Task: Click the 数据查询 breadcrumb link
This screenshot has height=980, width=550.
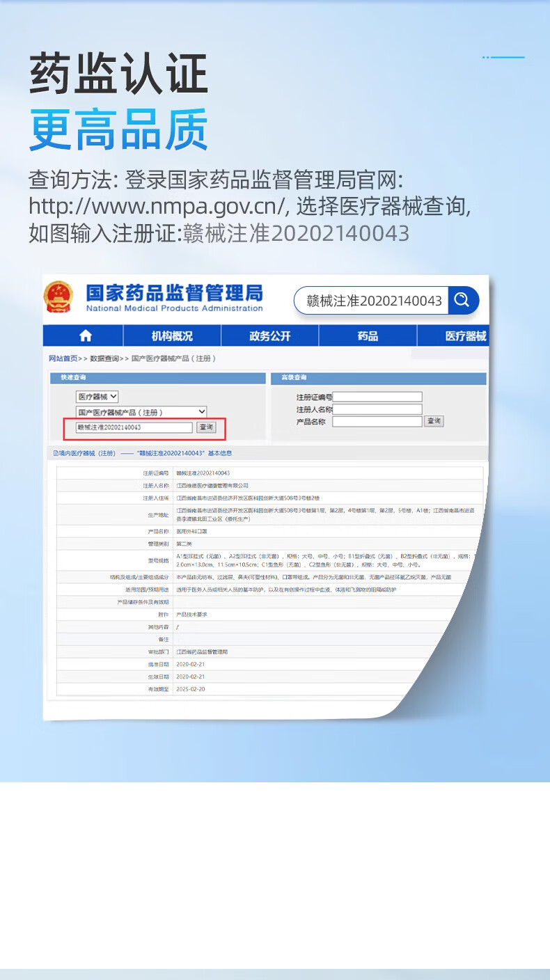Action: coord(104,358)
